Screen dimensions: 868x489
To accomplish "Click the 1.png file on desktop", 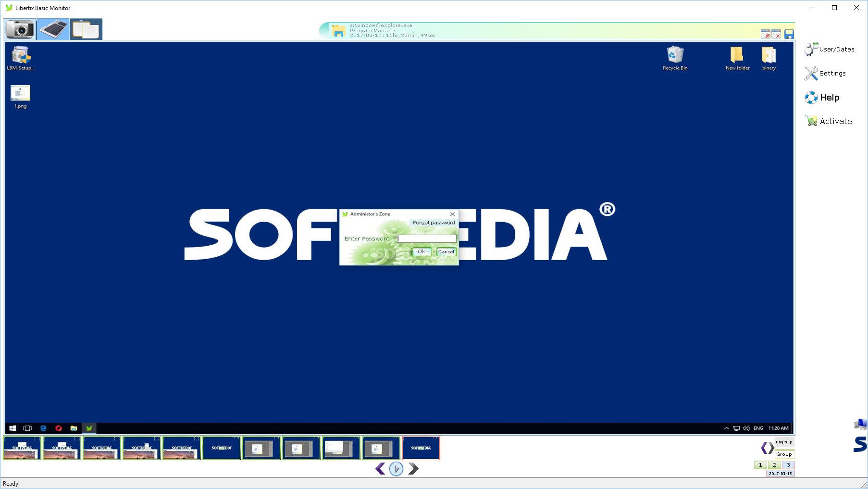I will pos(20,97).
